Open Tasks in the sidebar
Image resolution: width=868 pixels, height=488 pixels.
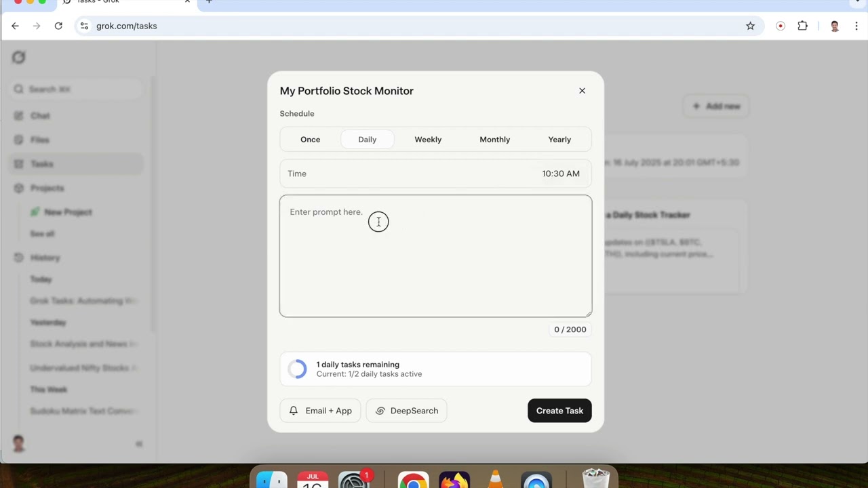[77, 164]
